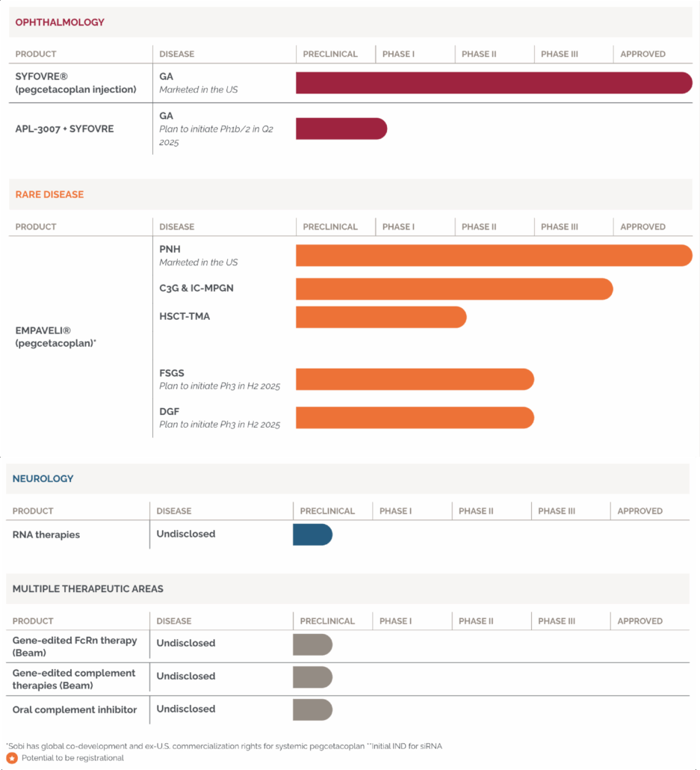Select the C3G & IC-MPGN pipeline bar
Screen dimensions: 700x770
(453, 289)
